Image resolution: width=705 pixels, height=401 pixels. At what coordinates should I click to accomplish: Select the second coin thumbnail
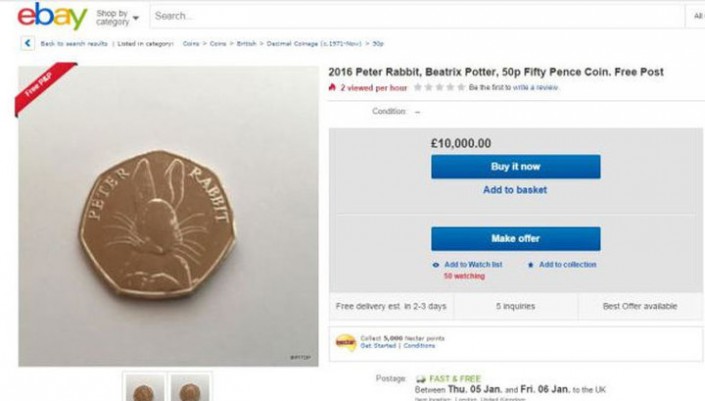(190, 388)
